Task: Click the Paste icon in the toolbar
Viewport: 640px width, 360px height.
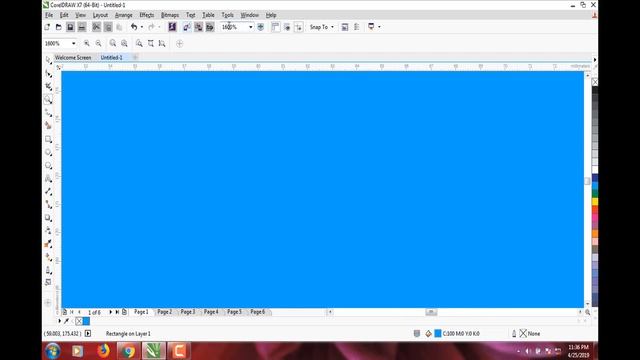Action: tap(119, 27)
